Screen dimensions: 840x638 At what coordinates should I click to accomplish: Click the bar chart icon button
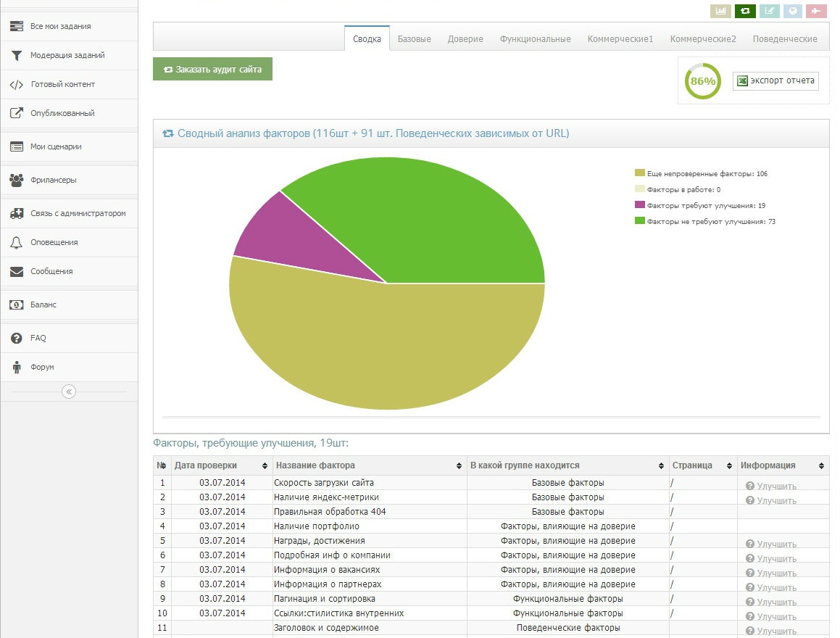pos(720,11)
